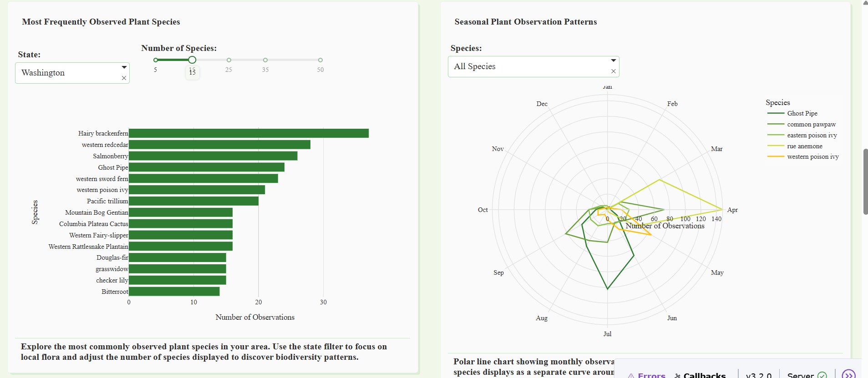
Task: Click the scrollbar up arrow at top right
Action: pos(864,4)
